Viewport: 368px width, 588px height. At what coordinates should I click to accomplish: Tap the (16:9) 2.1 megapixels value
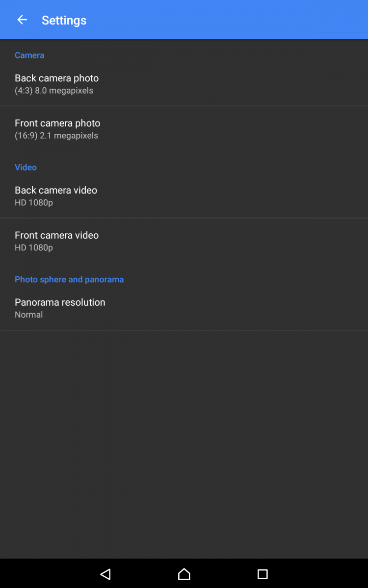(56, 136)
